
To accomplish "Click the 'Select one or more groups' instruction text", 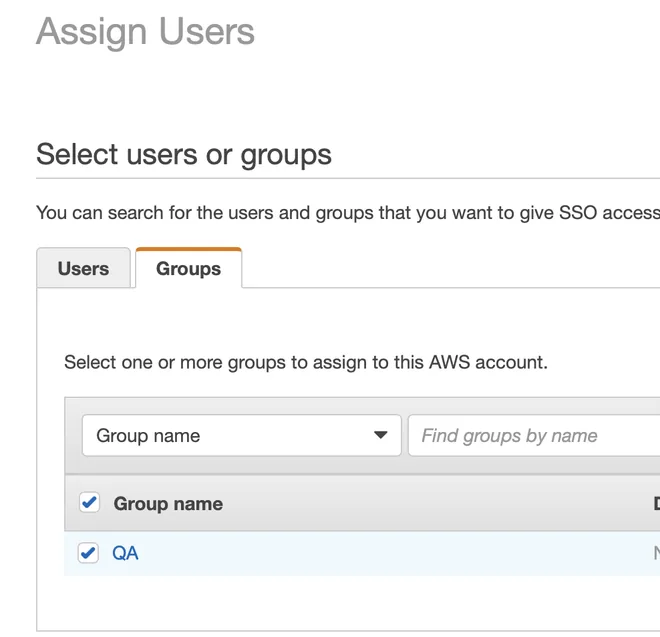I will pyautogui.click(x=306, y=362).
